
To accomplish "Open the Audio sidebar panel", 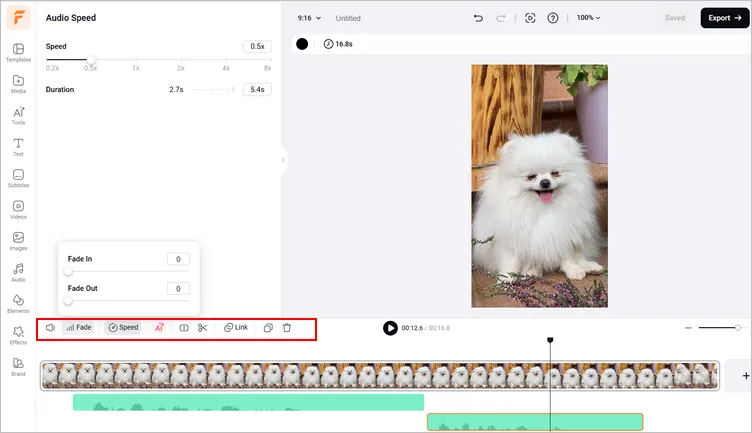I will click(18, 273).
